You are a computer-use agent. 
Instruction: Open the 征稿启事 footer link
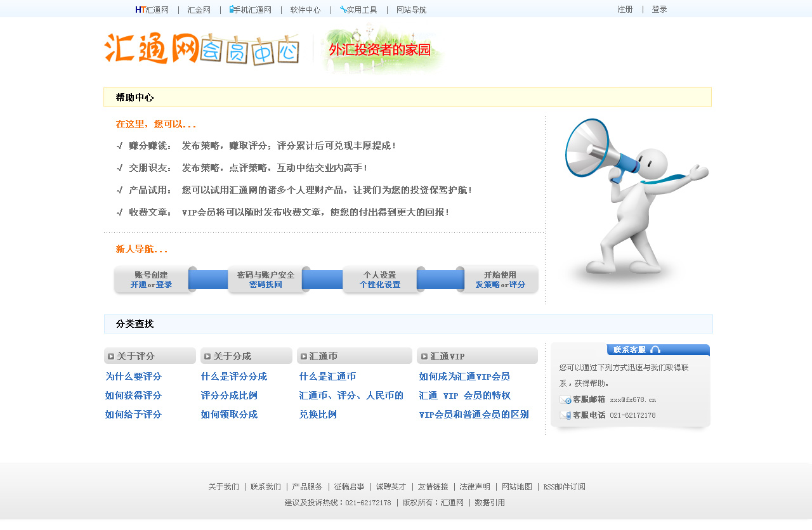(350, 487)
